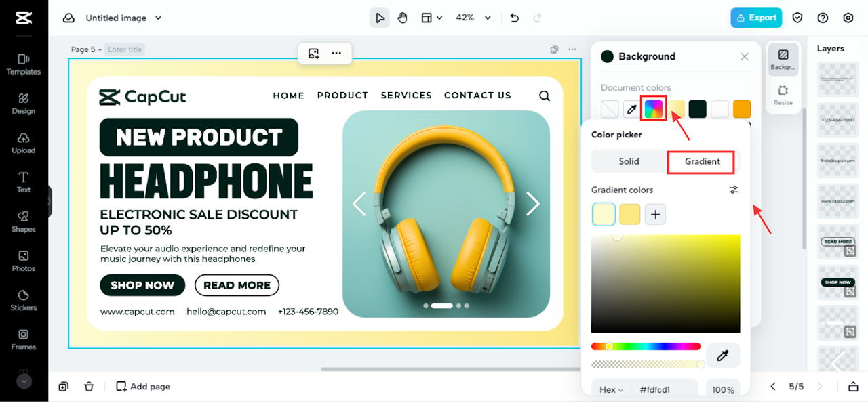
Task: Pick color with eyedropper in Document colors
Action: [631, 109]
